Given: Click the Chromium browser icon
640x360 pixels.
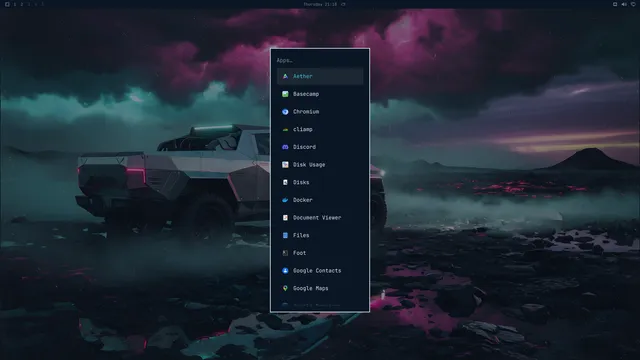Looking at the screenshot, I should coord(285,111).
